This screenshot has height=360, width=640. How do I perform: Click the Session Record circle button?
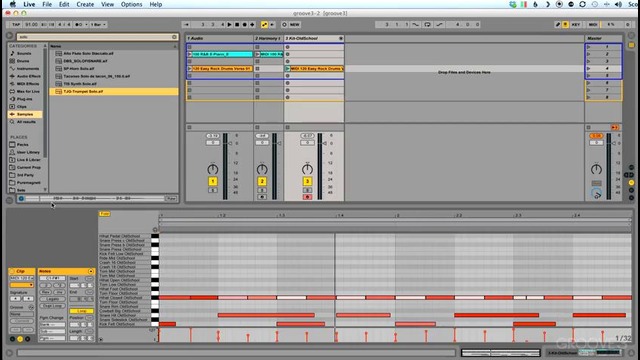[284, 24]
